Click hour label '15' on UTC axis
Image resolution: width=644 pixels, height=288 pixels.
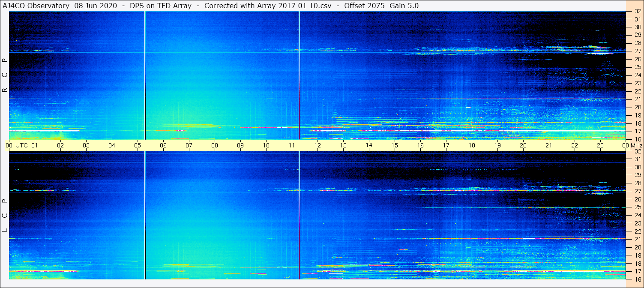(x=395, y=145)
